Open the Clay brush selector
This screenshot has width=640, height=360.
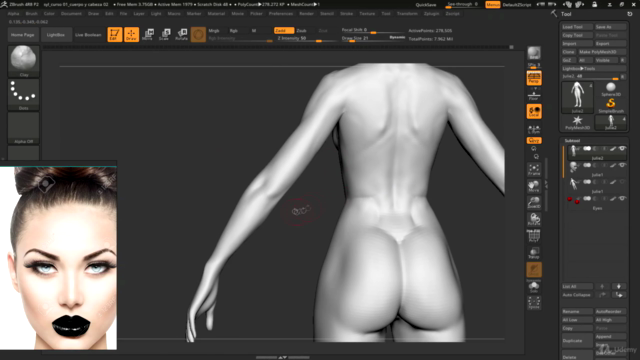click(x=23, y=61)
